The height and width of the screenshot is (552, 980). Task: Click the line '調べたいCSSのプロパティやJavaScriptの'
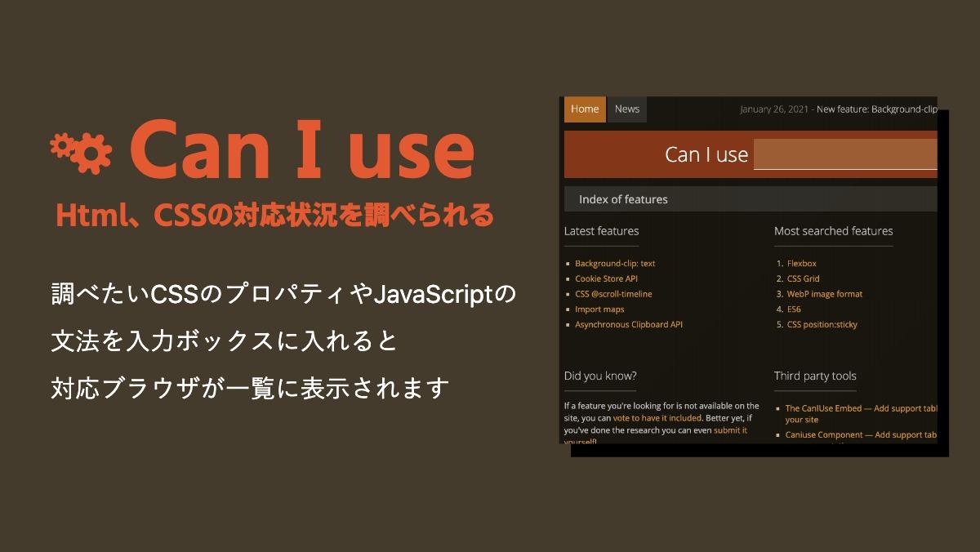coord(283,295)
